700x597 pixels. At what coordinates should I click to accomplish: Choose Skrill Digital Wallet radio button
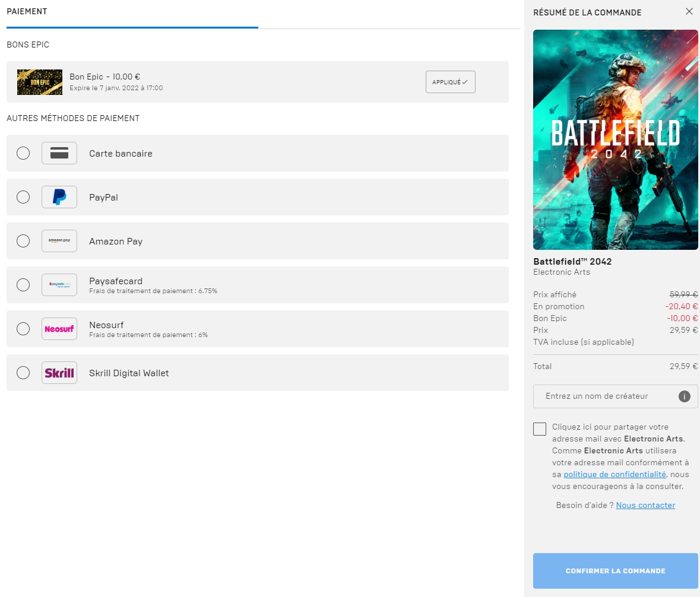coord(23,373)
